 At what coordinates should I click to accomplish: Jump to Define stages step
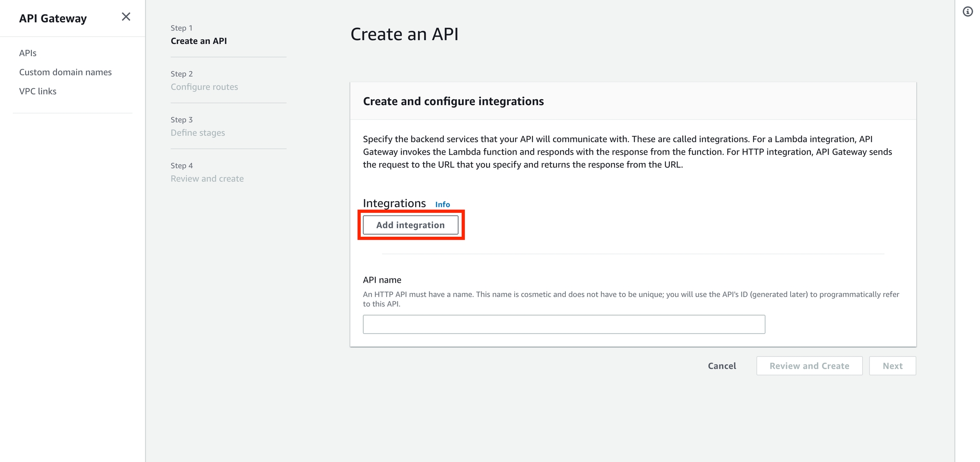click(198, 133)
